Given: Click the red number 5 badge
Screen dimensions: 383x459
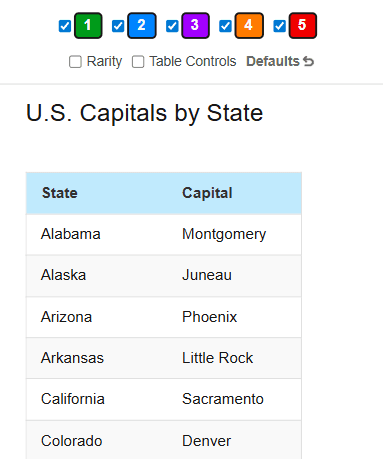Looking at the screenshot, I should coord(303,26).
